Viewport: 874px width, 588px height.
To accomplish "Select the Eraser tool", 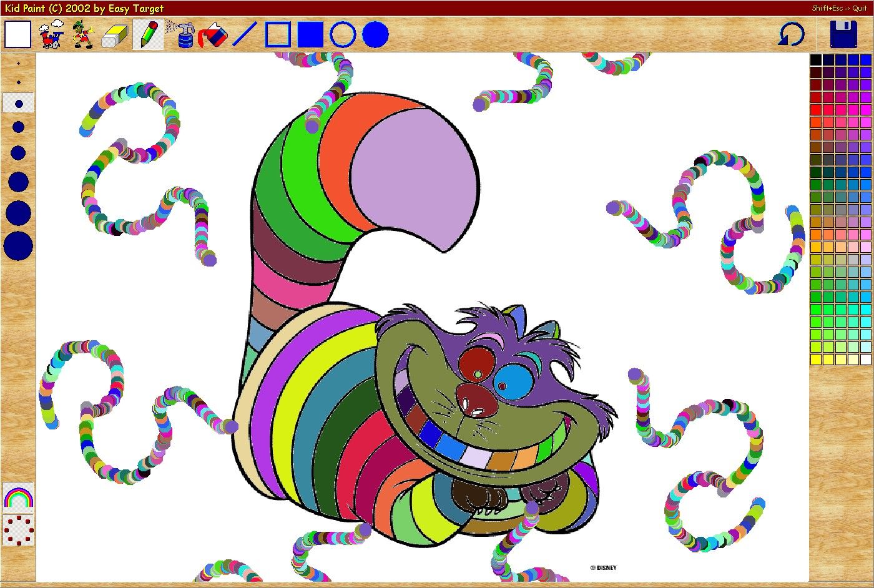I will (x=115, y=36).
